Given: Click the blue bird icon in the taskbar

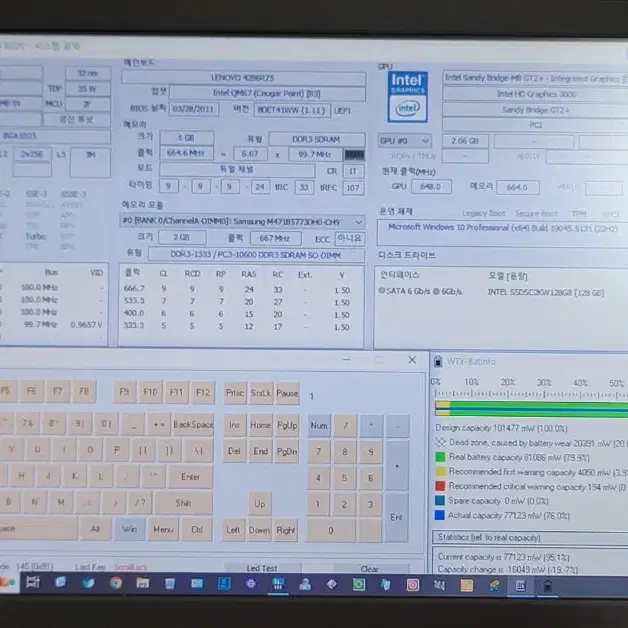Looking at the screenshot, I should 89,583.
